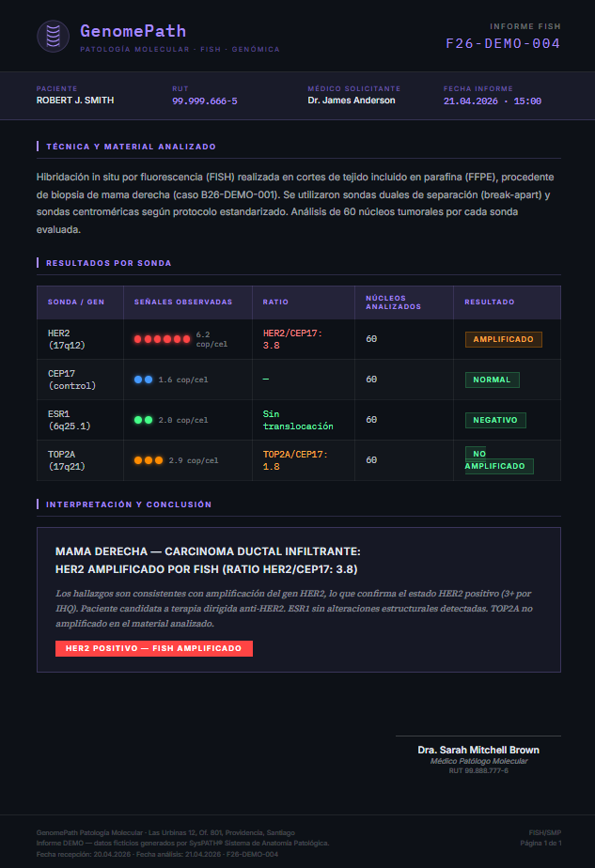Click the report date 21.04.2026 field
Viewport: 595px width, 868px height.
pos(493,101)
